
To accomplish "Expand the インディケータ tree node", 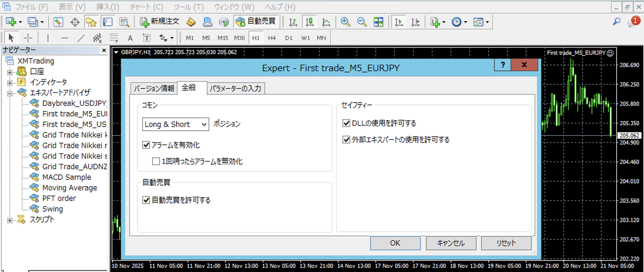I will [10, 83].
